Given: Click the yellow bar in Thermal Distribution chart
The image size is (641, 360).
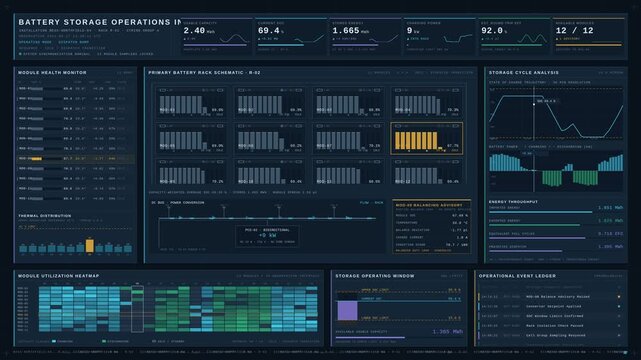Looking at the screenshot, I should [x=90, y=246].
